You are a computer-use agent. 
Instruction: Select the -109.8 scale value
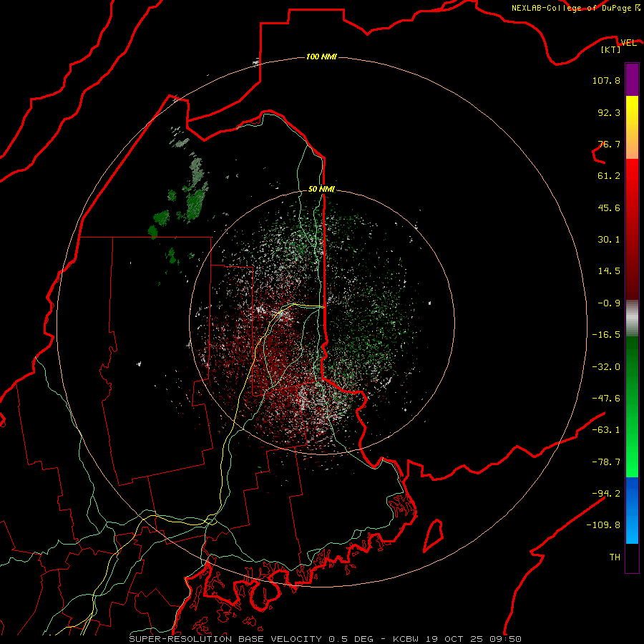point(603,525)
